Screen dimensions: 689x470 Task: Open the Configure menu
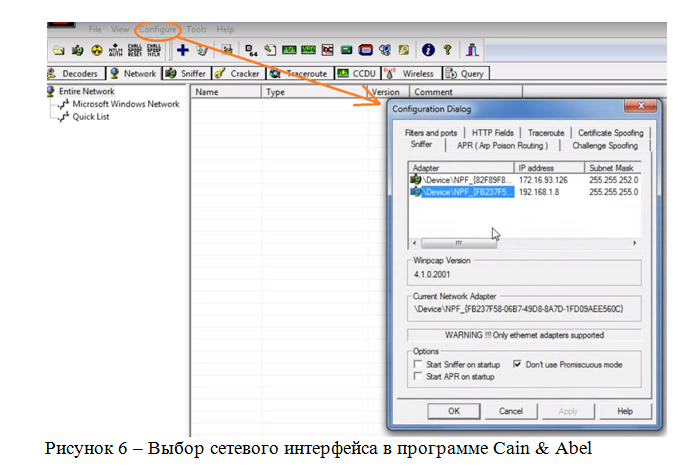click(158, 29)
